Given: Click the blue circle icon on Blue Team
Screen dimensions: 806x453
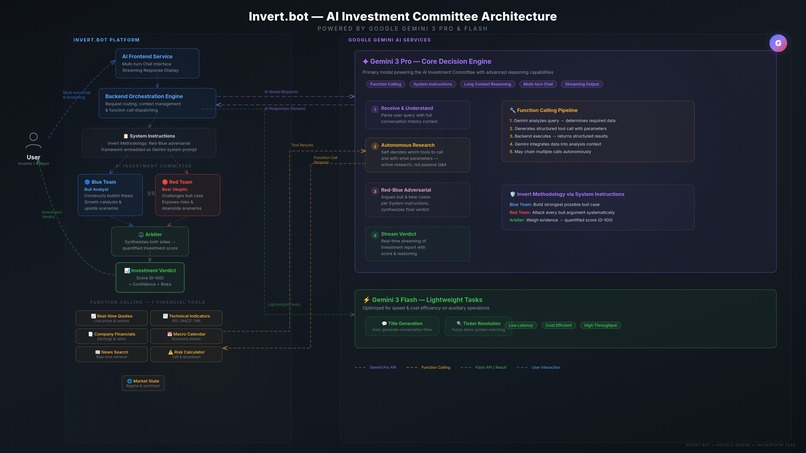Looking at the screenshot, I should 87,182.
